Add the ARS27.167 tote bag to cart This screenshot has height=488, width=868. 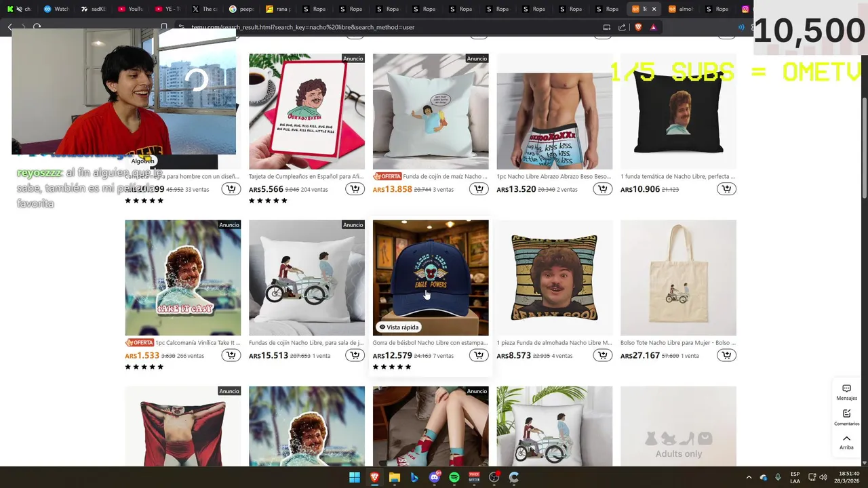(x=726, y=355)
